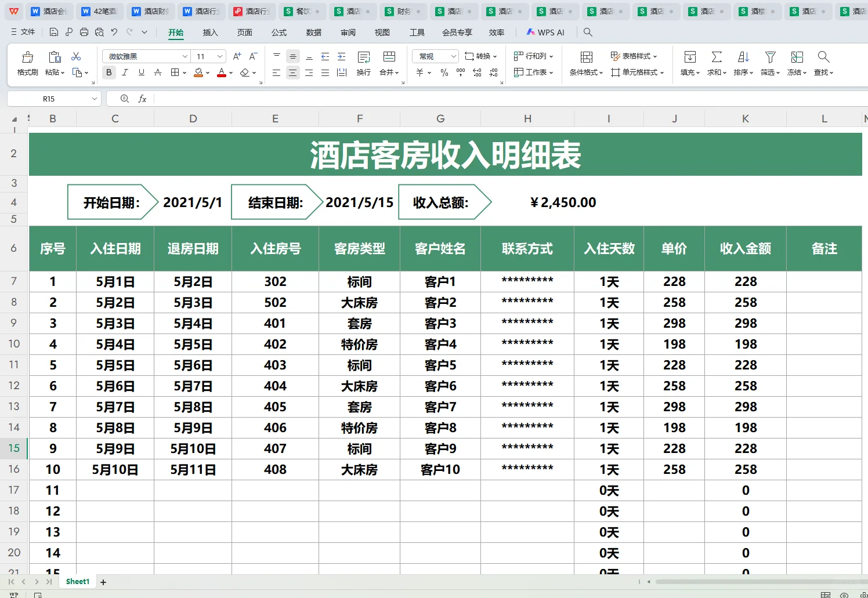Image resolution: width=868 pixels, height=598 pixels.
Task: Toggle center horizontal alignment
Action: click(x=293, y=73)
